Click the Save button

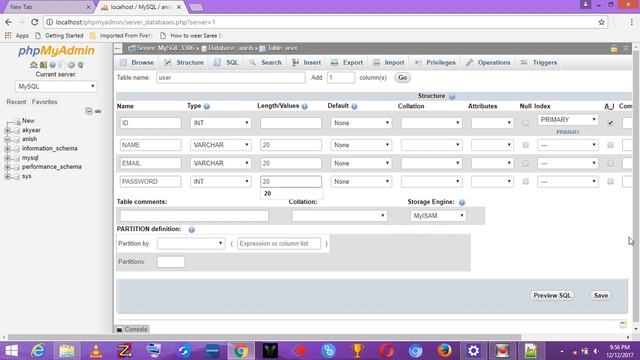(600, 296)
